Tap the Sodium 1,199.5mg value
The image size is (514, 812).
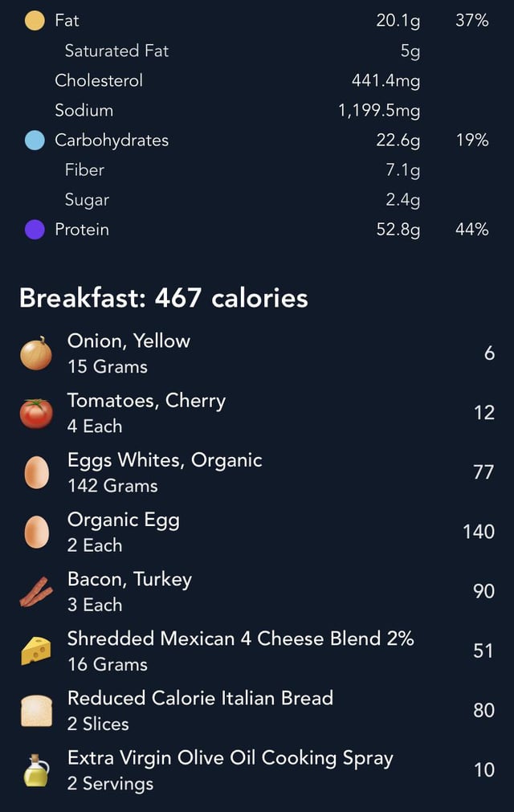click(379, 111)
